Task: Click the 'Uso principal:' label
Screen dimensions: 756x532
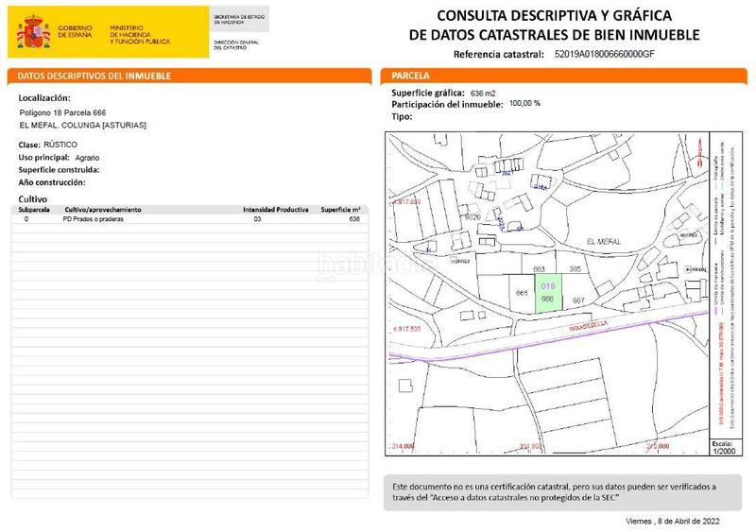Action: click(x=43, y=157)
